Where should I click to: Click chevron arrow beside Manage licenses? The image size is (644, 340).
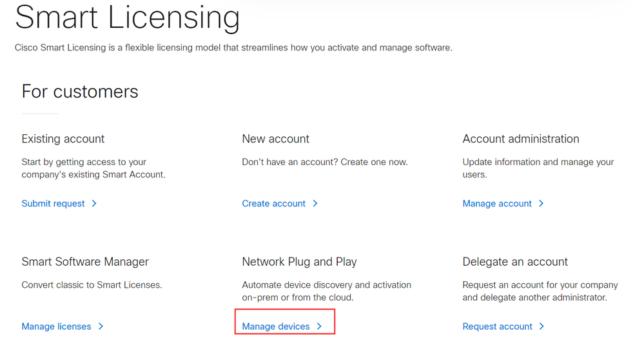[101, 326]
